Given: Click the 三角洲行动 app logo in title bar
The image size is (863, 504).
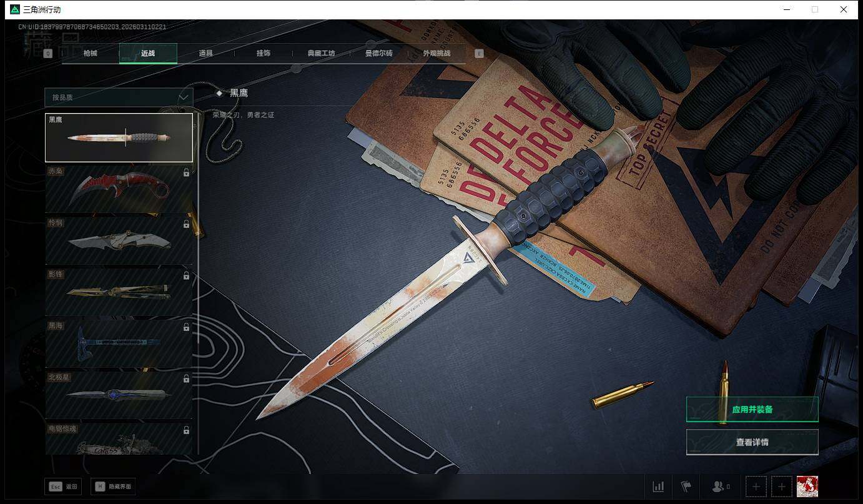Looking at the screenshot, I should (15, 9).
